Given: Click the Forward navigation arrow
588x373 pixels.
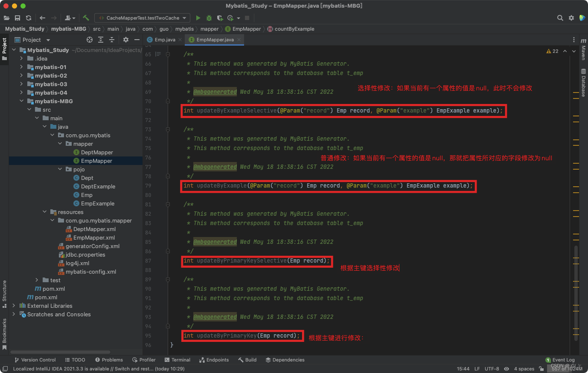Looking at the screenshot, I should click(x=54, y=18).
